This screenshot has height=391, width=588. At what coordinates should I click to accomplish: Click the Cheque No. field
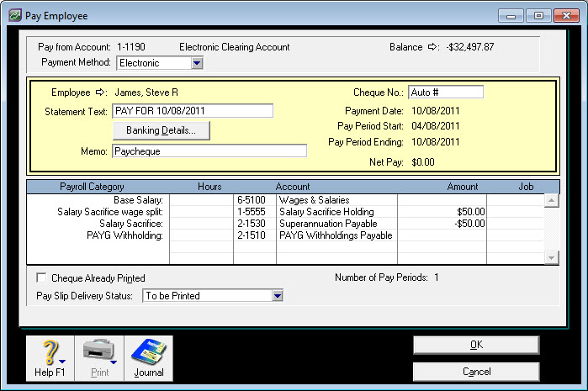445,92
